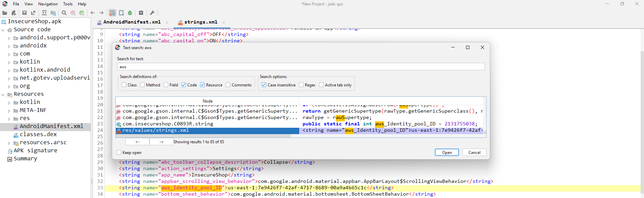Open preferences with the wrench icon
644x198 pixels.
coord(152,13)
